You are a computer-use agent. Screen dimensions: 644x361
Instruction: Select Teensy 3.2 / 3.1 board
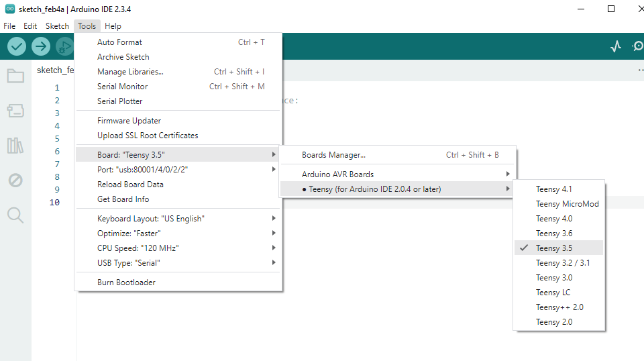click(x=559, y=263)
